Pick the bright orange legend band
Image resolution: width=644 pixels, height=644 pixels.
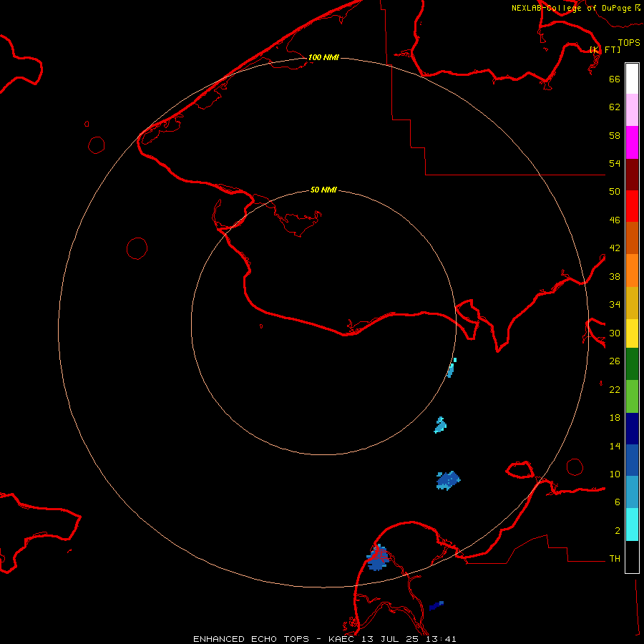pos(632,270)
